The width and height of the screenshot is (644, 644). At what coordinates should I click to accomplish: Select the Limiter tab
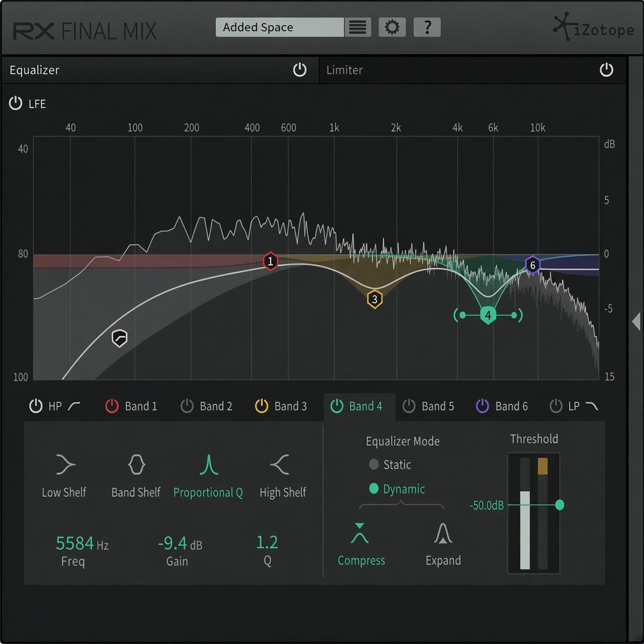472,70
